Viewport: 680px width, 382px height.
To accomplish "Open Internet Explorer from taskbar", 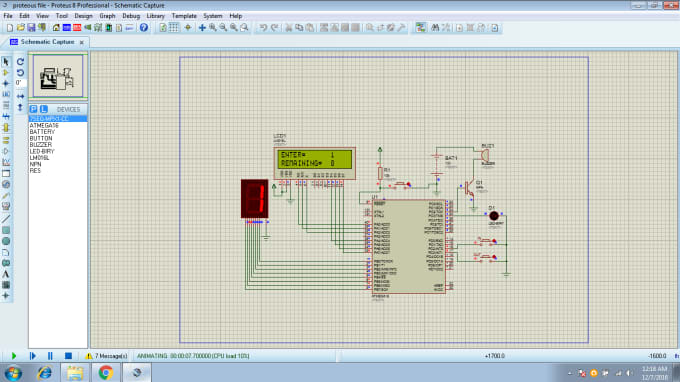I will [44, 373].
